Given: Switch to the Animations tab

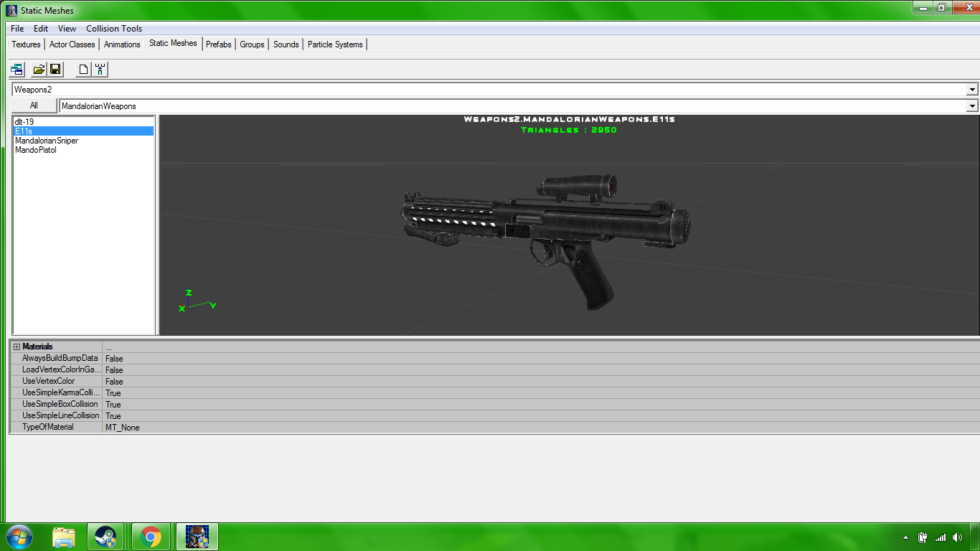Looking at the screenshot, I should 122,44.
